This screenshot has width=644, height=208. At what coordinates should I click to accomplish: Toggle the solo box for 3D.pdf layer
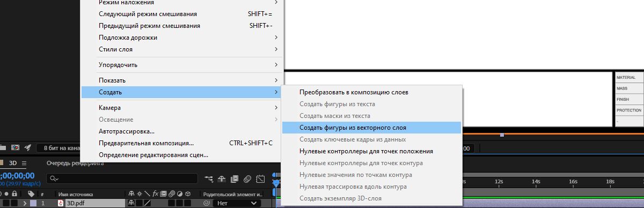[x=6, y=204]
